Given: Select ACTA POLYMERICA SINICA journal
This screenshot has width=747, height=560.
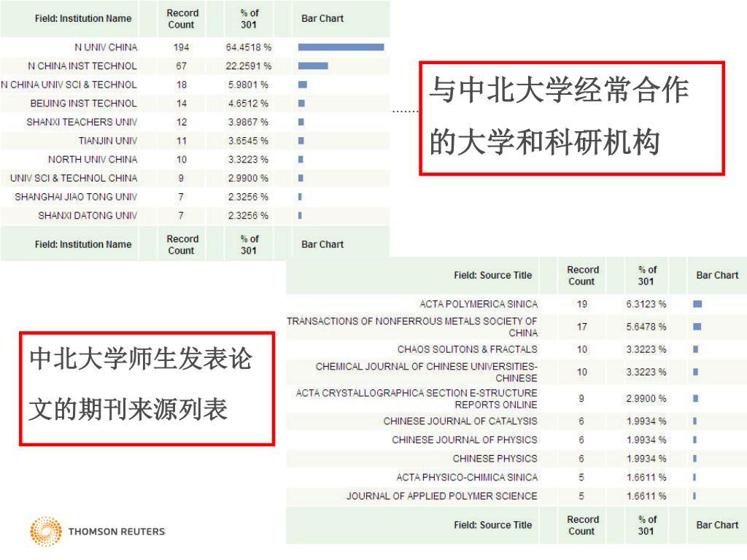Looking at the screenshot, I should [x=479, y=304].
